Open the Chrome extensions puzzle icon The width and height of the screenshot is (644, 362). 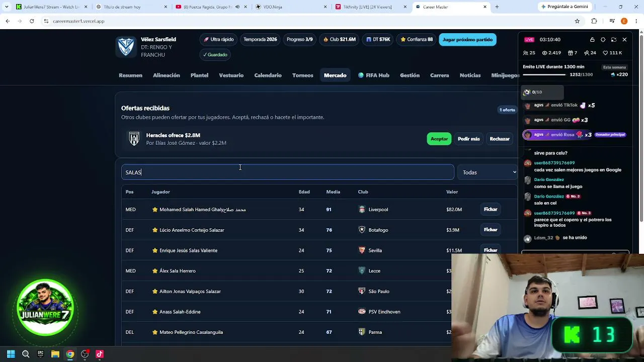(x=594, y=21)
